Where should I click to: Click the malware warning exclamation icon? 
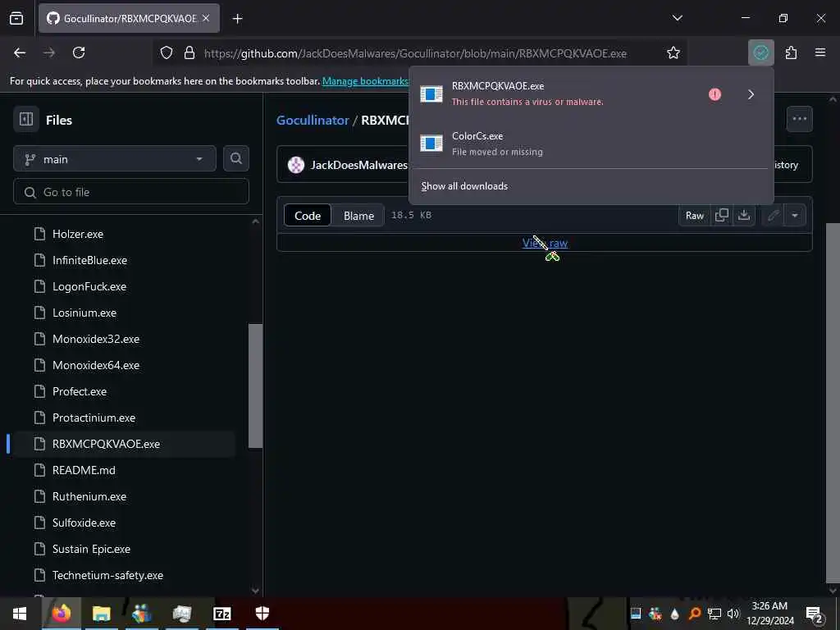coord(714,94)
